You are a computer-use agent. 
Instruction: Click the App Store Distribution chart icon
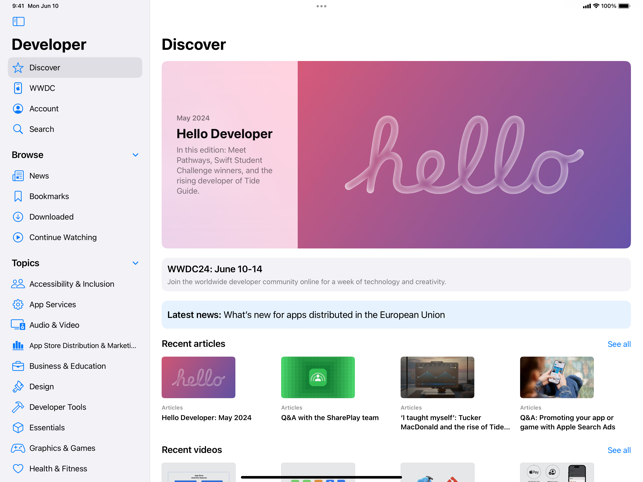tap(18, 345)
